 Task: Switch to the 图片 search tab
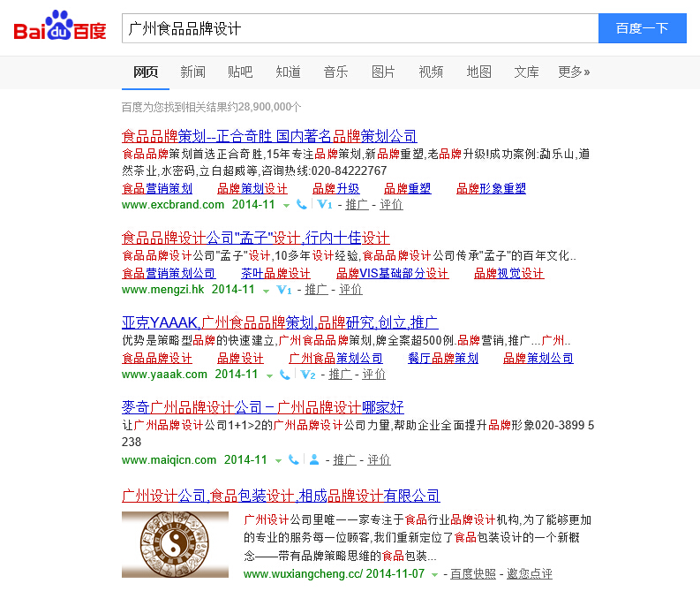pyautogui.click(x=383, y=72)
